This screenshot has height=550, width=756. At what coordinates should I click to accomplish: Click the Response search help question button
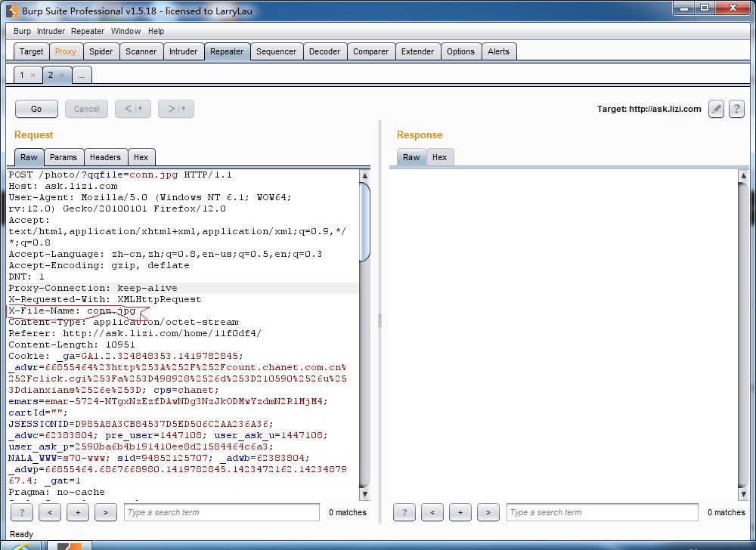coord(404,512)
